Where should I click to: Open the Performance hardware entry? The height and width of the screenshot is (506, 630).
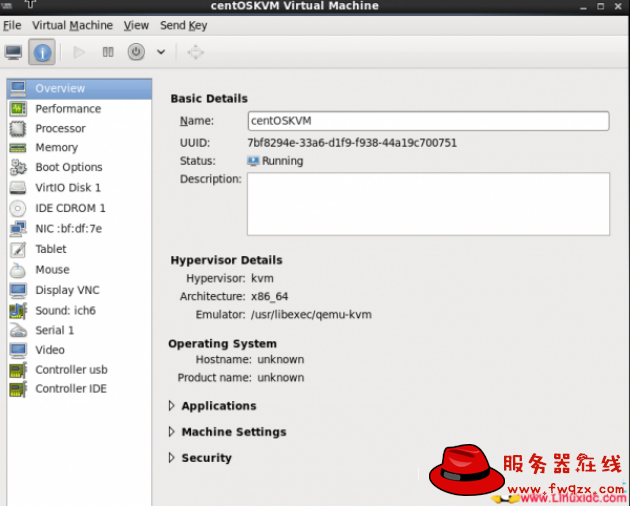tap(79, 109)
